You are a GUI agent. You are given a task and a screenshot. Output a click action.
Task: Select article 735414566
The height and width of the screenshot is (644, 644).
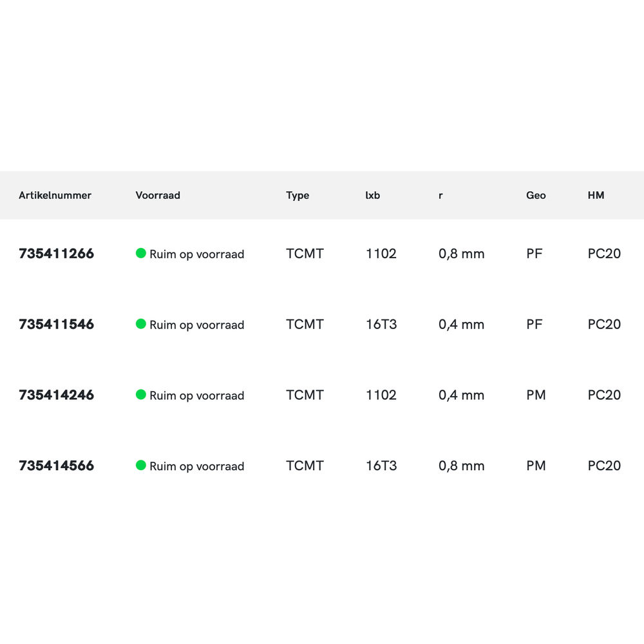coord(57,466)
